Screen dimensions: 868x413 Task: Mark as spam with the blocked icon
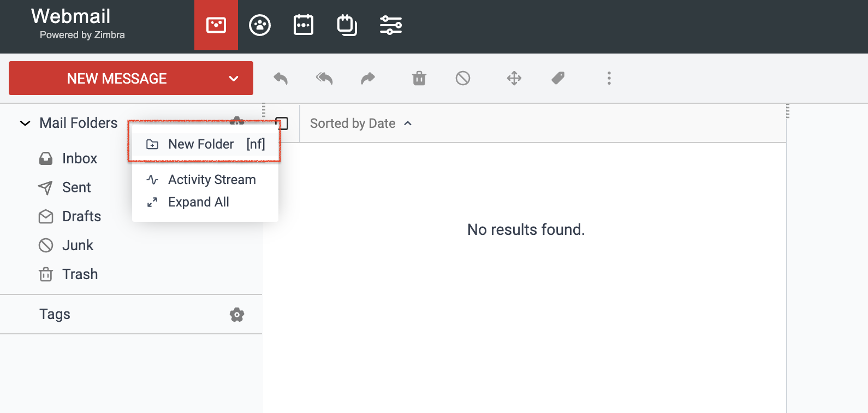pyautogui.click(x=463, y=78)
